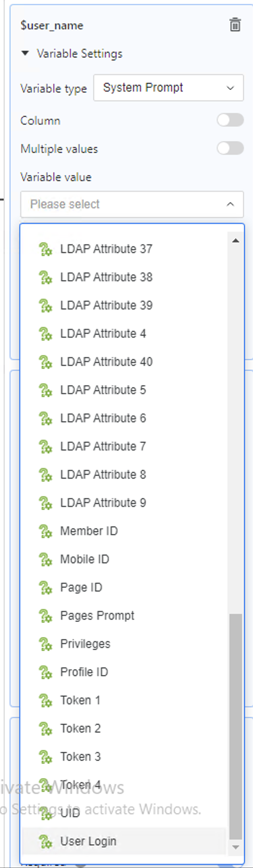Collapse the Variable Settings section
The height and width of the screenshot is (868, 253).
pos(25,54)
